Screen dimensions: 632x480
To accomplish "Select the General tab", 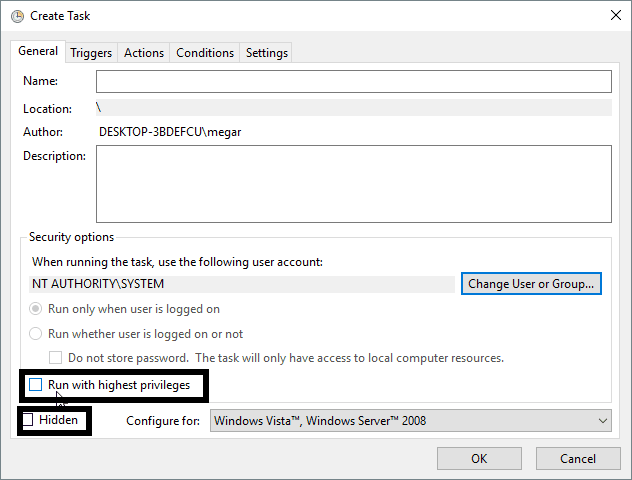I will pyautogui.click(x=38, y=51).
